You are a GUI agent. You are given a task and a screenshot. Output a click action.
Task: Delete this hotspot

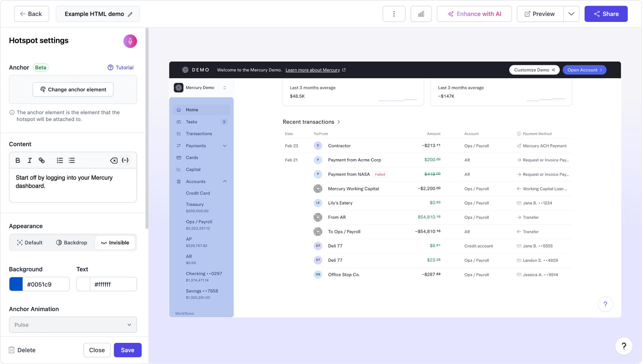click(x=22, y=350)
